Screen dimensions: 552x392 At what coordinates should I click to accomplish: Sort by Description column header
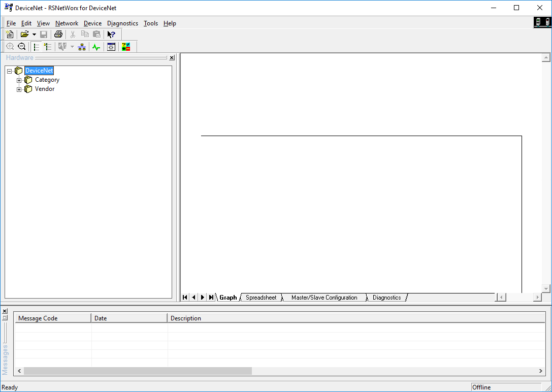tap(356, 318)
